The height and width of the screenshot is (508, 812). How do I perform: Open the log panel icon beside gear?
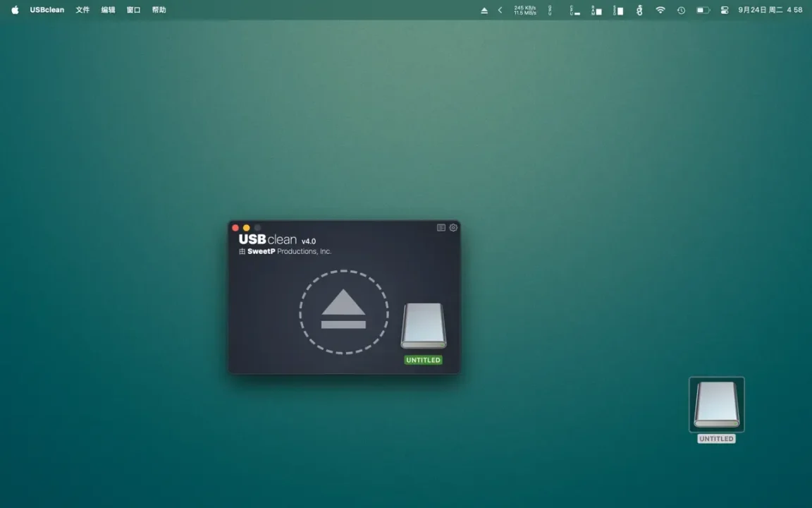441,228
